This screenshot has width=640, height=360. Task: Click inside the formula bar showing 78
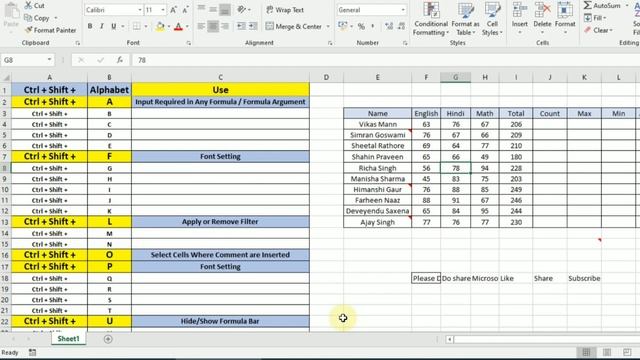[386, 60]
